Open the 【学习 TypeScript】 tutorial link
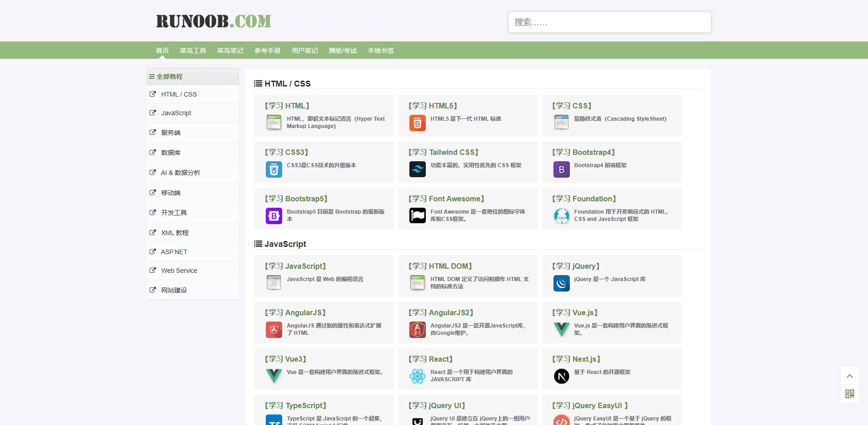Viewport: 868px width, 425px height. tap(295, 405)
